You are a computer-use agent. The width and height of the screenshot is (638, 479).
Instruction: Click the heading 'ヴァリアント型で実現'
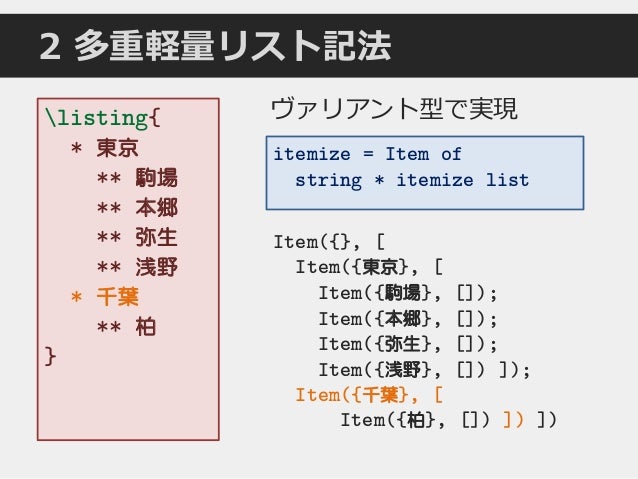(x=394, y=109)
